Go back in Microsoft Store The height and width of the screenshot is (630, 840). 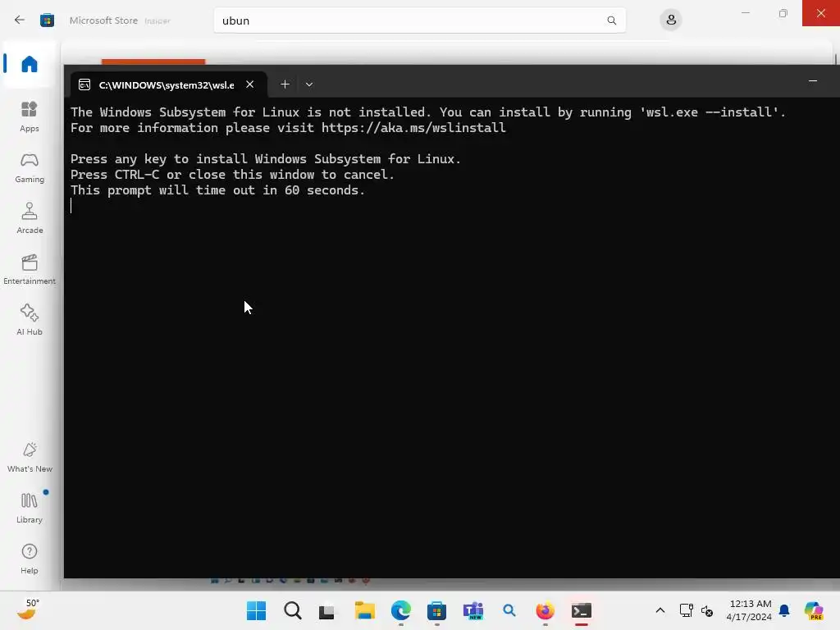(x=20, y=21)
